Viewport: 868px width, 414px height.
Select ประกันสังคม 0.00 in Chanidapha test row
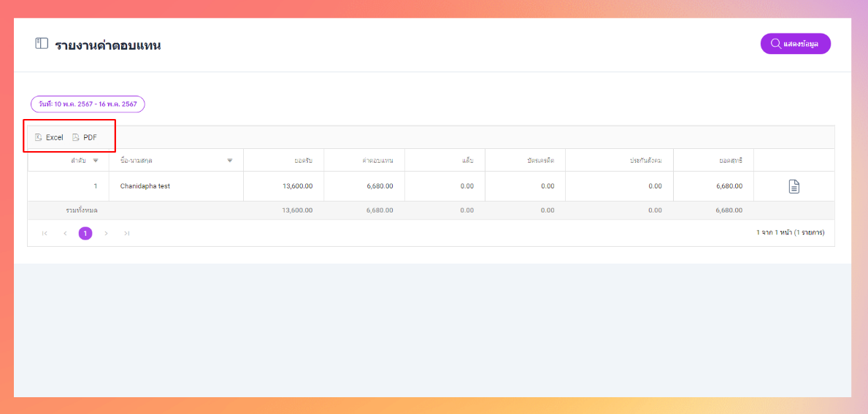[x=655, y=186]
